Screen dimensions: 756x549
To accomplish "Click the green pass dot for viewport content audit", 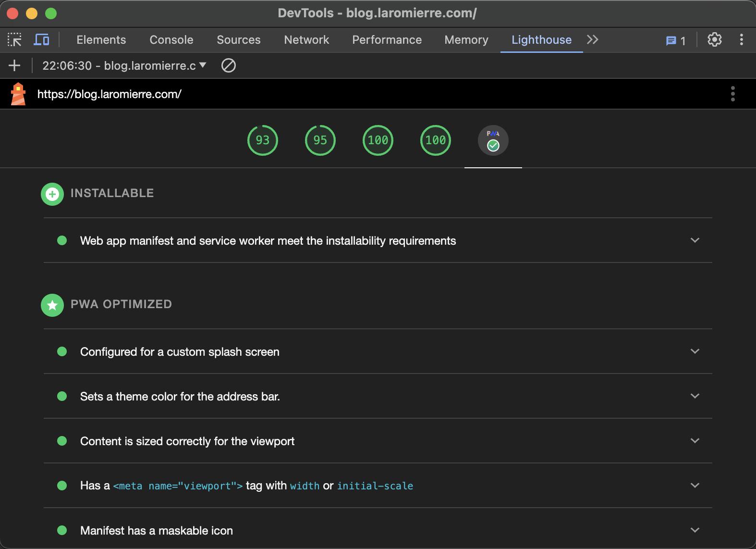I will tap(62, 441).
